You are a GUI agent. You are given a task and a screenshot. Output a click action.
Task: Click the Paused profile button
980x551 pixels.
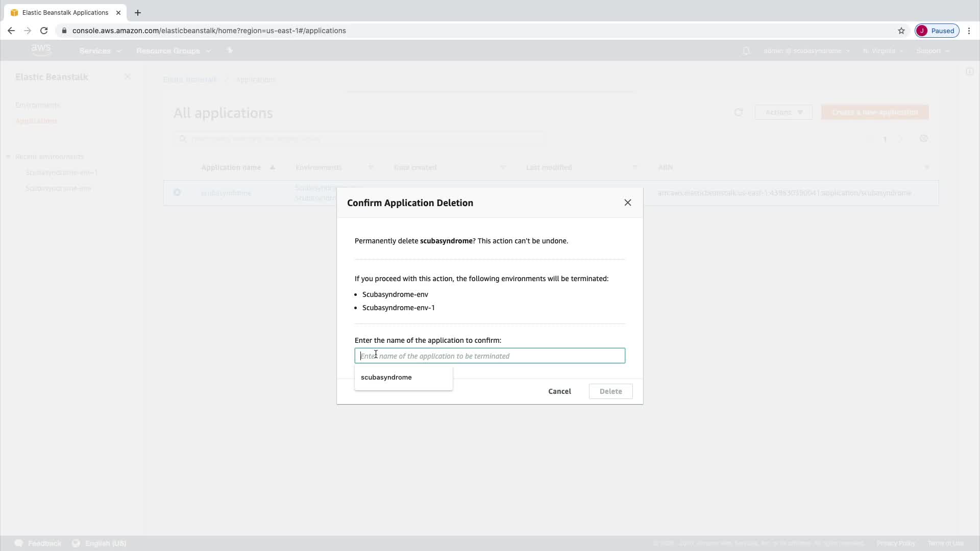coord(937,31)
